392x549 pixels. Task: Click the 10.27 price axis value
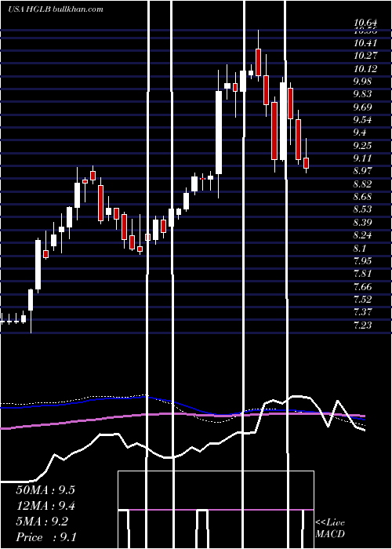pos(365,56)
